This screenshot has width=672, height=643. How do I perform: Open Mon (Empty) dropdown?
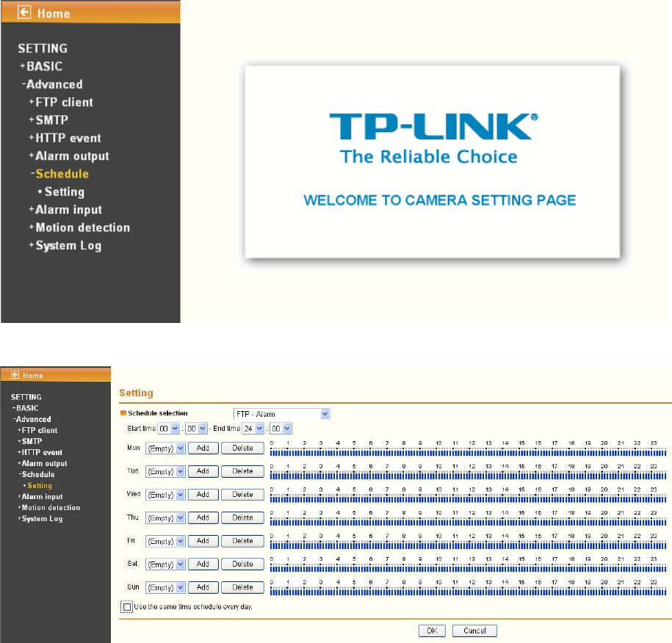coord(165,448)
